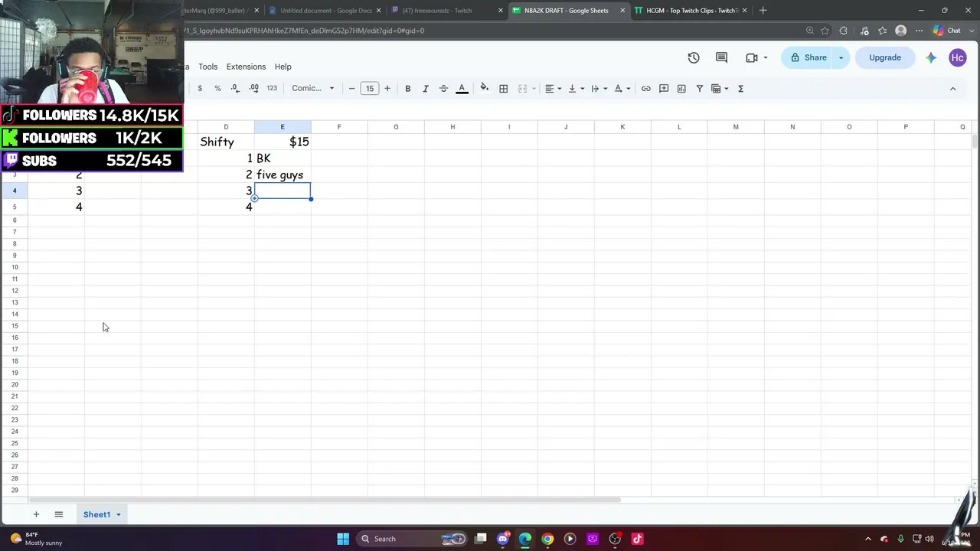Image resolution: width=980 pixels, height=551 pixels.
Task: Open the borders menu
Action: click(504, 89)
